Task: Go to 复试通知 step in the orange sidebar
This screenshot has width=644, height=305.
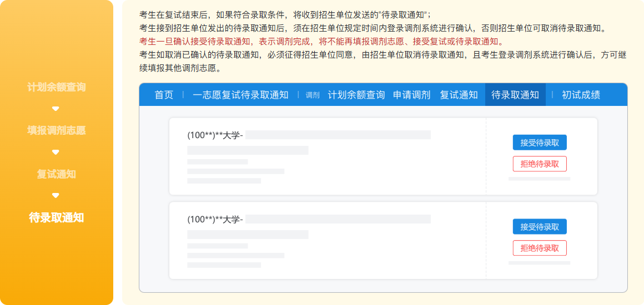Action: coord(56,174)
